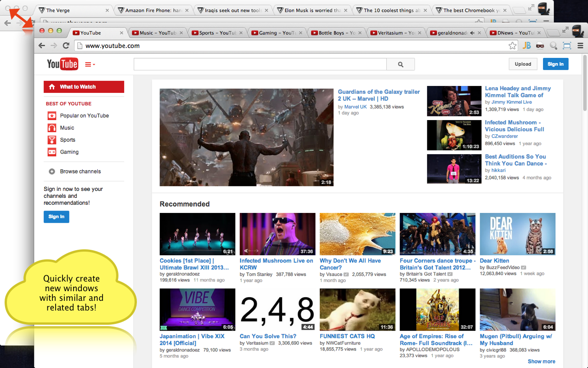Open the FUNNIEST CATS HQ thumbnail
The image size is (588, 368).
pyautogui.click(x=357, y=310)
